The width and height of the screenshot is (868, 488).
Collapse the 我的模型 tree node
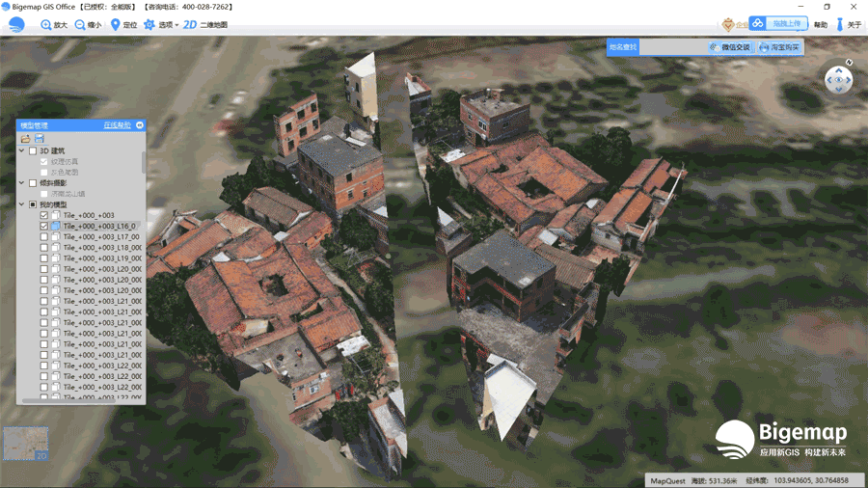(x=22, y=204)
